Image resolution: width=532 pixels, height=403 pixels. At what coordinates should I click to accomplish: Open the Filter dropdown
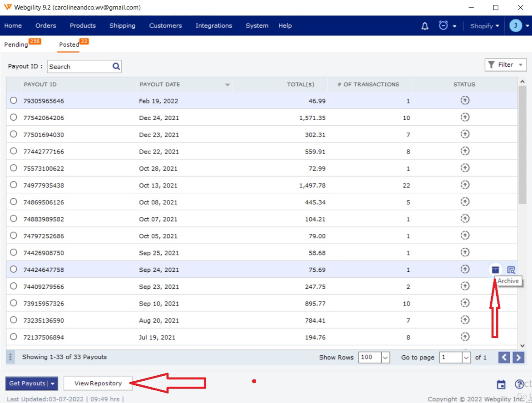point(506,65)
